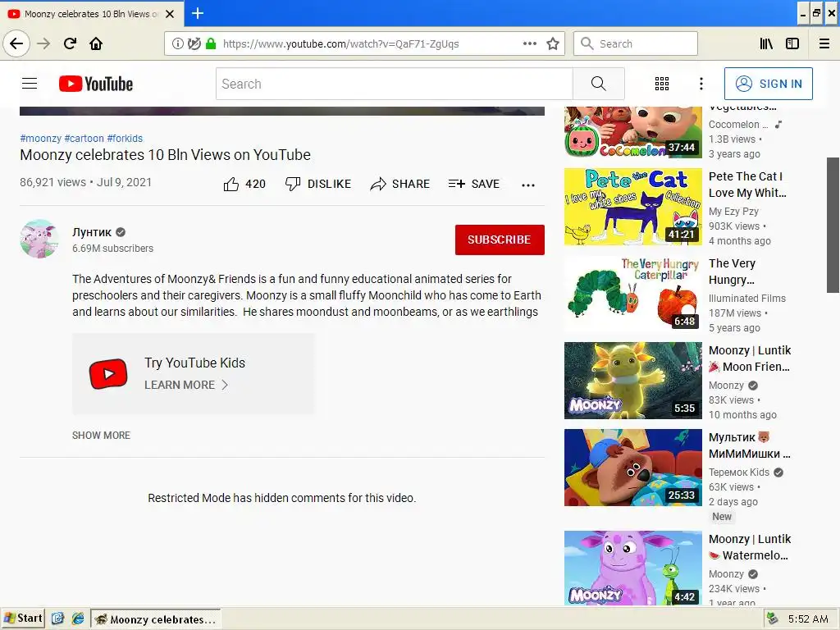Select Moonzy celebrates taskbar window button
Screen dimensions: 840x630
click(x=156, y=619)
